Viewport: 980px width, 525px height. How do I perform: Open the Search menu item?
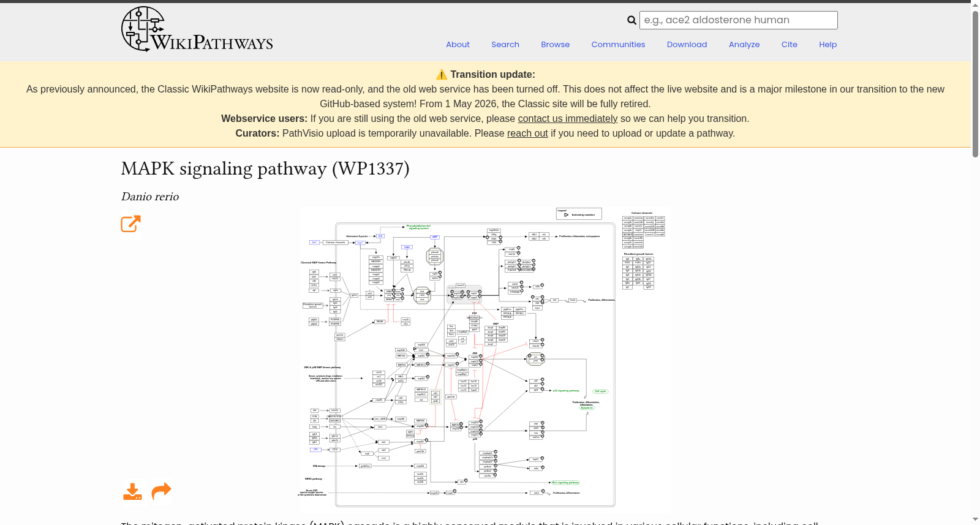coord(505,45)
